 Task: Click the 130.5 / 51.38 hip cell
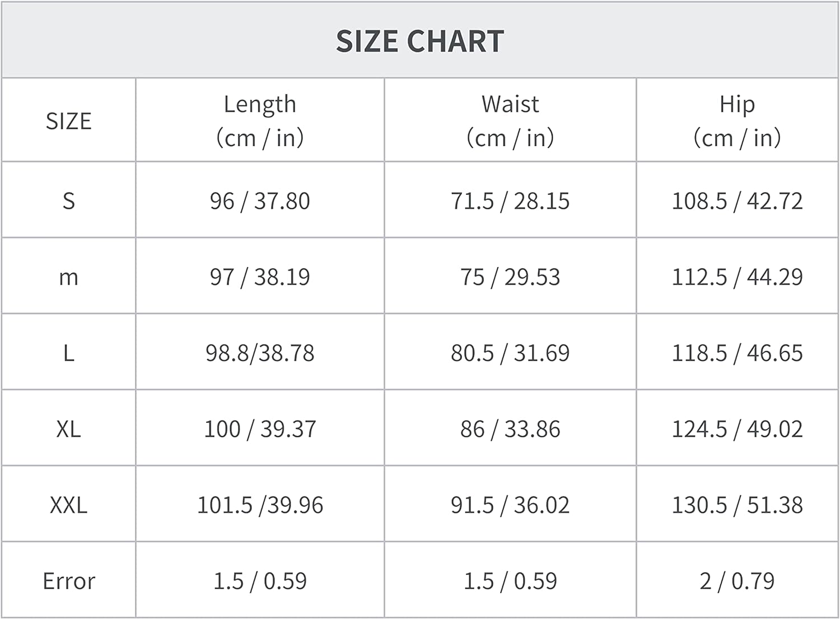coord(737,505)
